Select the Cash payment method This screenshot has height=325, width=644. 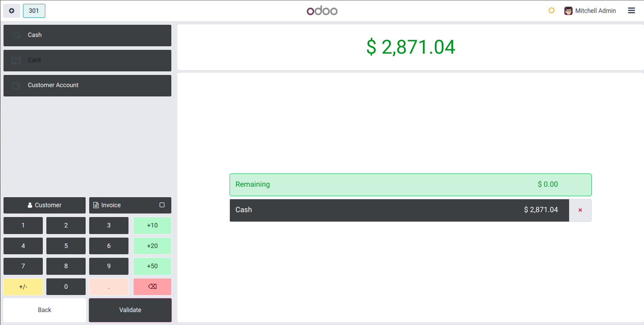[87, 35]
